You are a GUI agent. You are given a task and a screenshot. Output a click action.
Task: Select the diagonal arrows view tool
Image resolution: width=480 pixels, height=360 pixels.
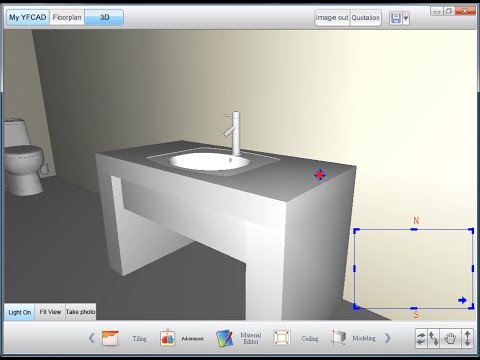(x=433, y=338)
